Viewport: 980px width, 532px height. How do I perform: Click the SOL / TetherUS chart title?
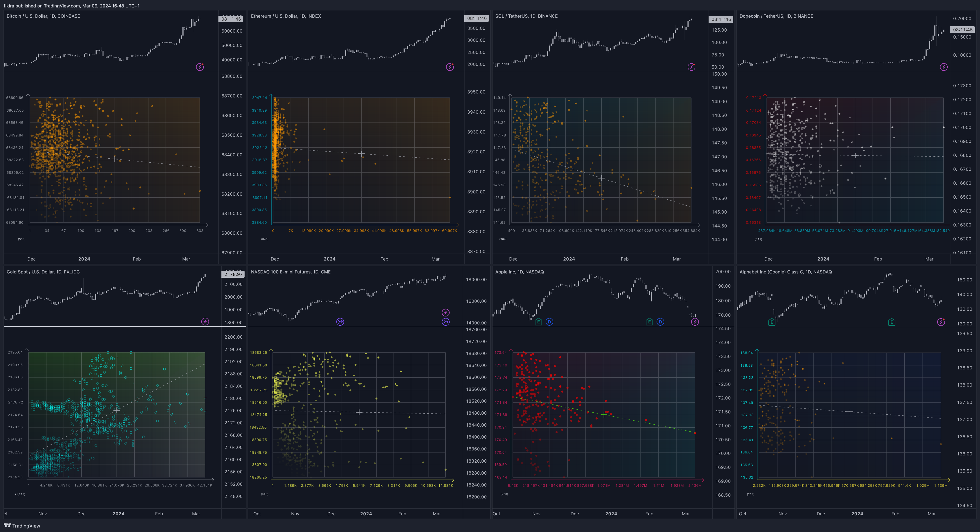(526, 16)
